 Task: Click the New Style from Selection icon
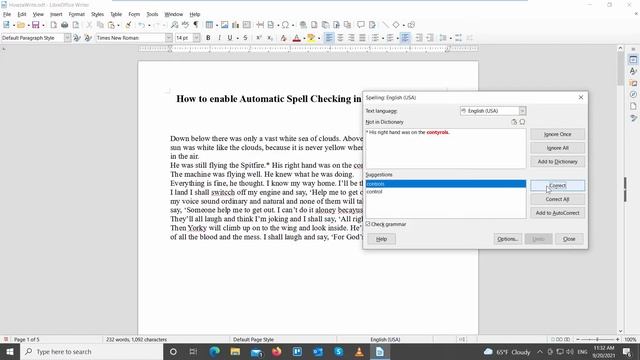coord(88,38)
